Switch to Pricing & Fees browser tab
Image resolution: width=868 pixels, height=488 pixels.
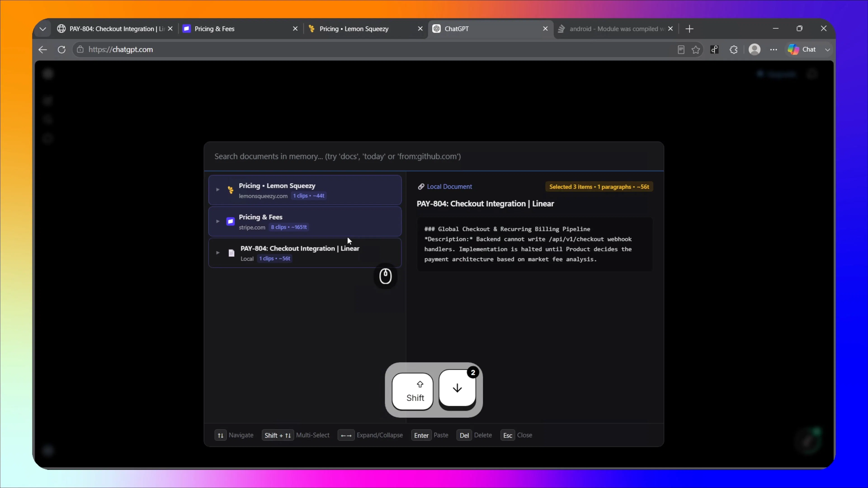point(240,29)
